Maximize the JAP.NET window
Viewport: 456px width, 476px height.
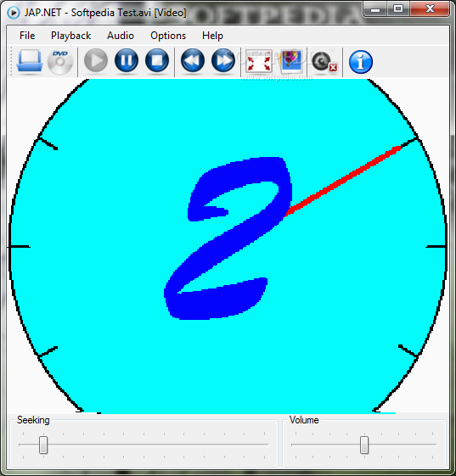[x=398, y=9]
